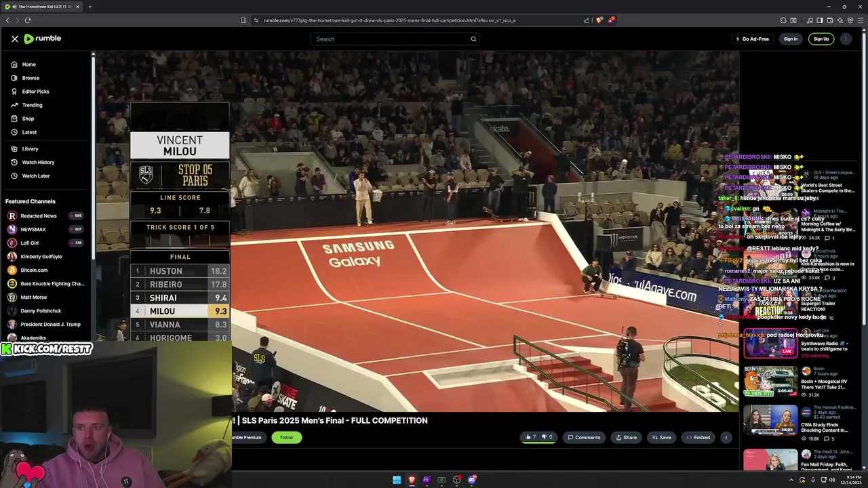Open the Lofi Girl featured channel

29,243
